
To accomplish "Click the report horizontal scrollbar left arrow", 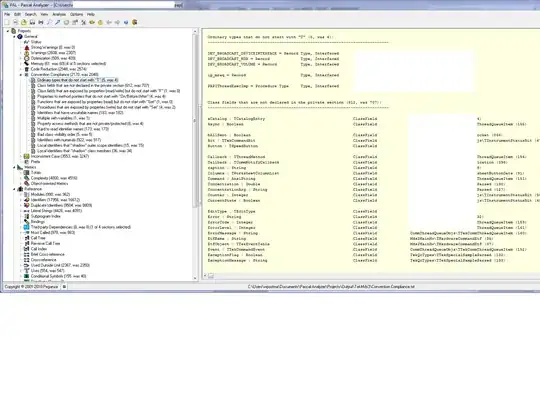I will (206, 276).
